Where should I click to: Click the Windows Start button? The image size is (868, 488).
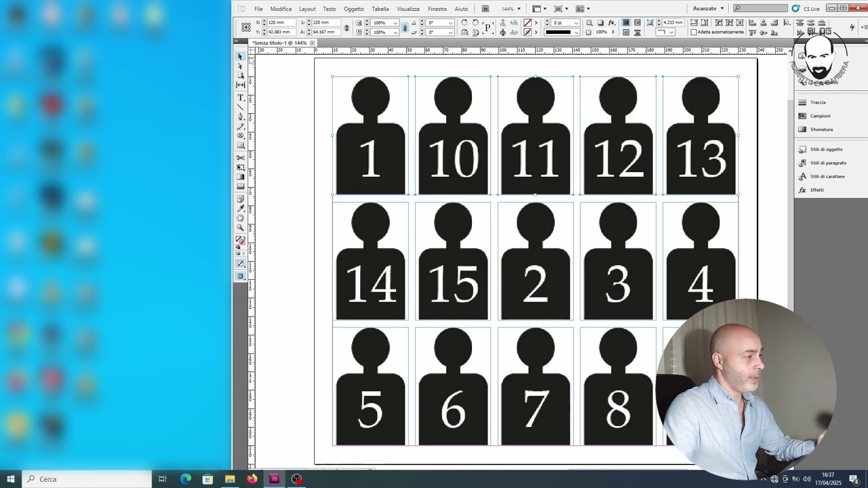point(11,479)
